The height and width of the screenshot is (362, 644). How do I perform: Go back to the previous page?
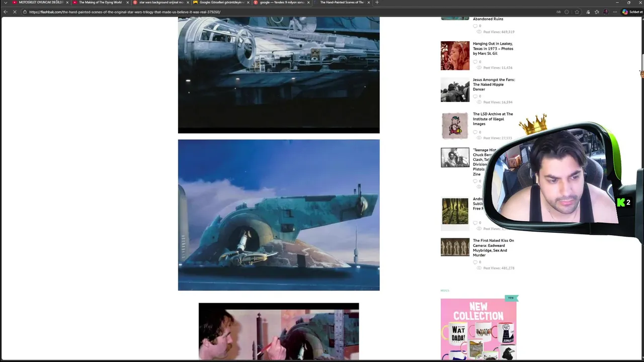(6, 12)
